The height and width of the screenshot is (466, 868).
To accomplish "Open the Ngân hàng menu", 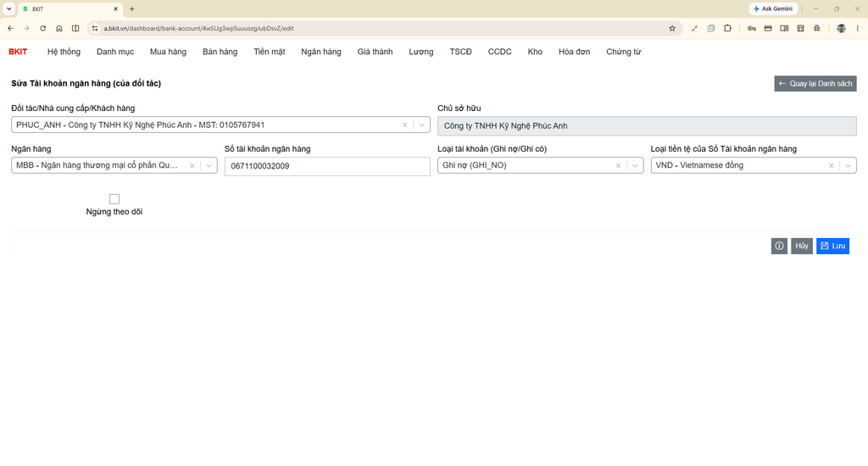I will pos(321,52).
